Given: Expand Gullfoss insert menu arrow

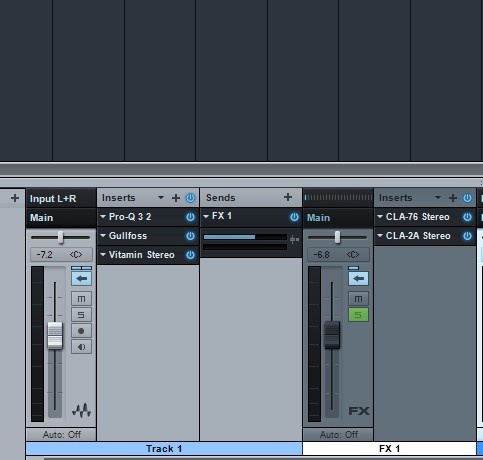Looking at the screenshot, I should [103, 236].
